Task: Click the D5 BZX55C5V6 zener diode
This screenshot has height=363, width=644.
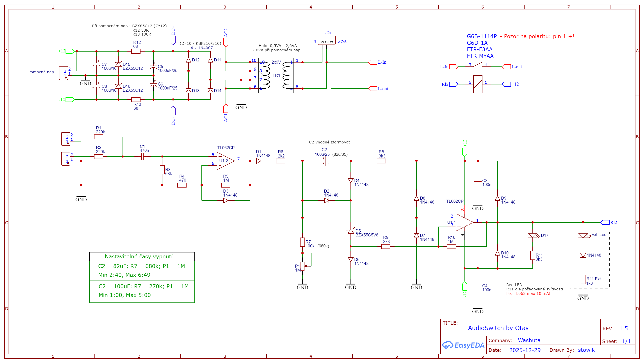Action: [x=350, y=231]
